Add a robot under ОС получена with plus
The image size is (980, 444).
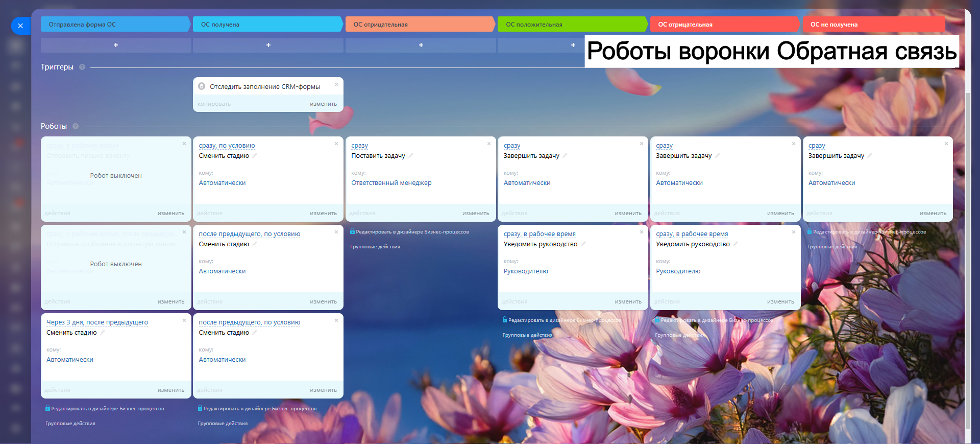268,45
